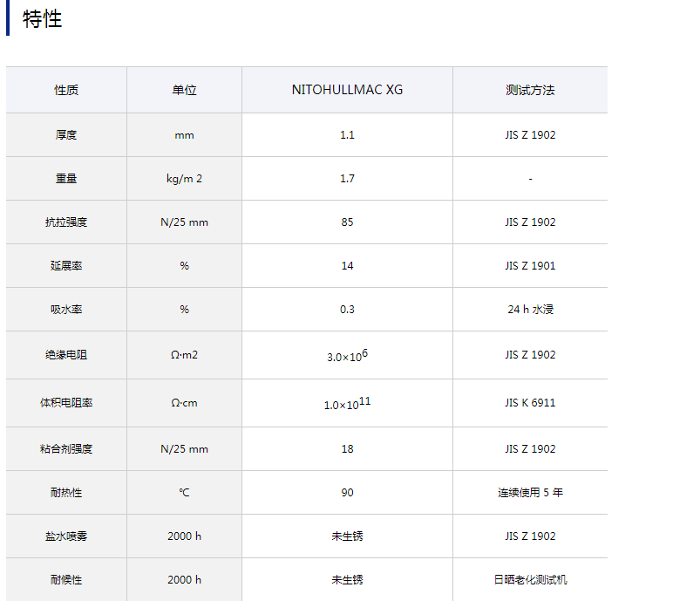Click the 3.0×10⁶ insulation resistance value
700x601 pixels.
coord(347,356)
